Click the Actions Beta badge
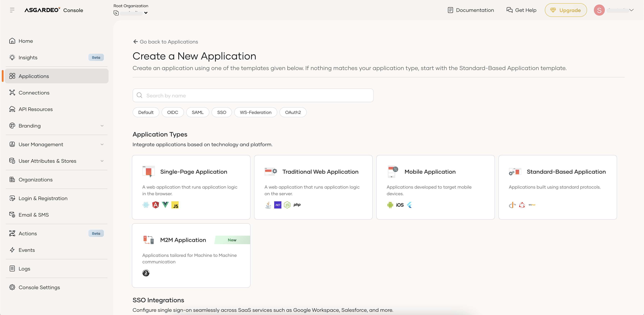644x315 pixels. coord(96,234)
